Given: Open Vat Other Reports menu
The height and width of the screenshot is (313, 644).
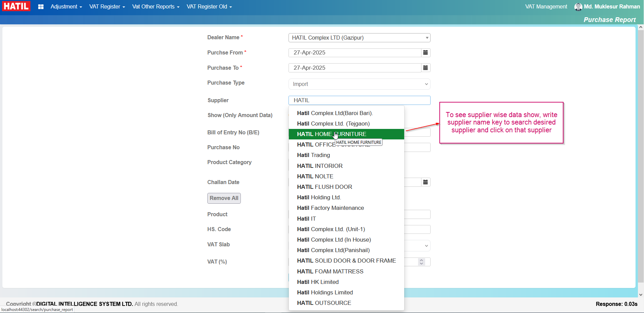Looking at the screenshot, I should tap(156, 7).
